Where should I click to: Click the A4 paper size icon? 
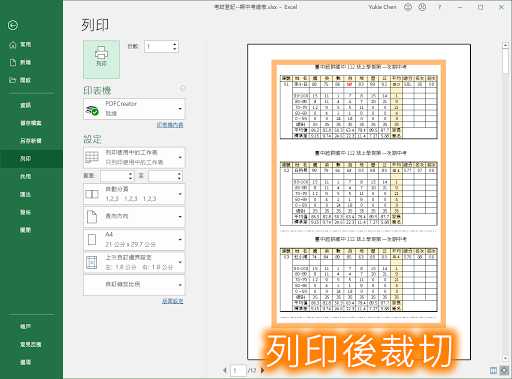(92, 239)
